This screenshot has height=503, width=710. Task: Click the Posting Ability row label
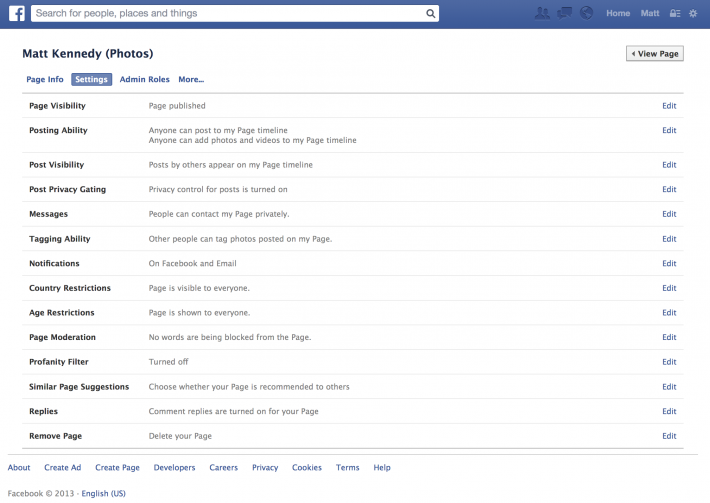[x=58, y=130]
